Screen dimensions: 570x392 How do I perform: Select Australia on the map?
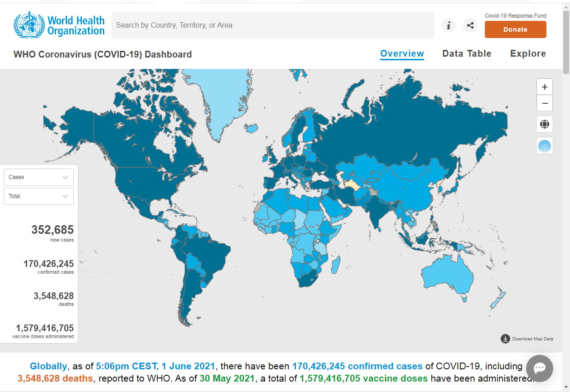[x=449, y=274]
